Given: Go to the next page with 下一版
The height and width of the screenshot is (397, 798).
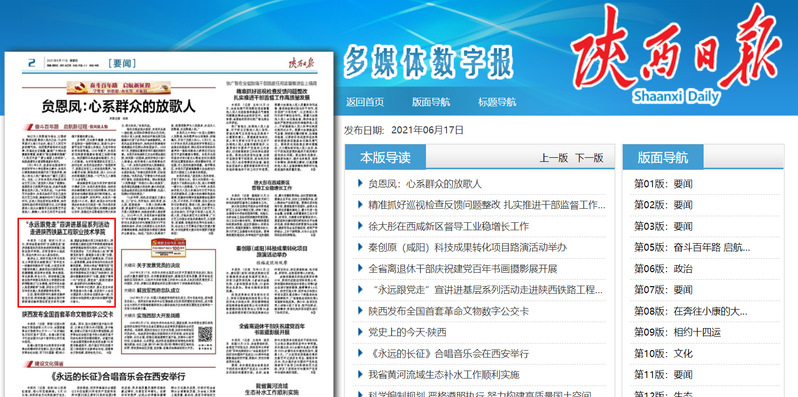Looking at the screenshot, I should click(x=589, y=158).
